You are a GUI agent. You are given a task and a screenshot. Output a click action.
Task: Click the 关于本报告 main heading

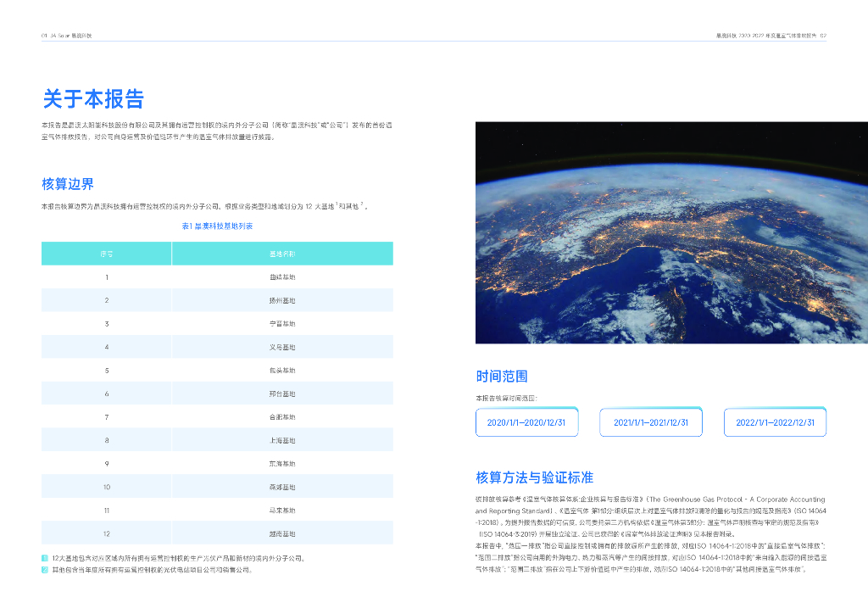point(93,98)
